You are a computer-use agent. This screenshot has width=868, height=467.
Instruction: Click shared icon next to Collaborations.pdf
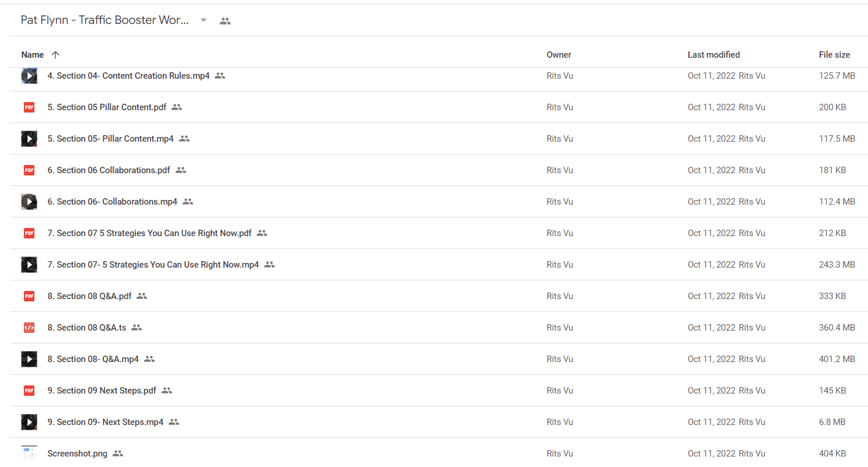pyautogui.click(x=181, y=170)
